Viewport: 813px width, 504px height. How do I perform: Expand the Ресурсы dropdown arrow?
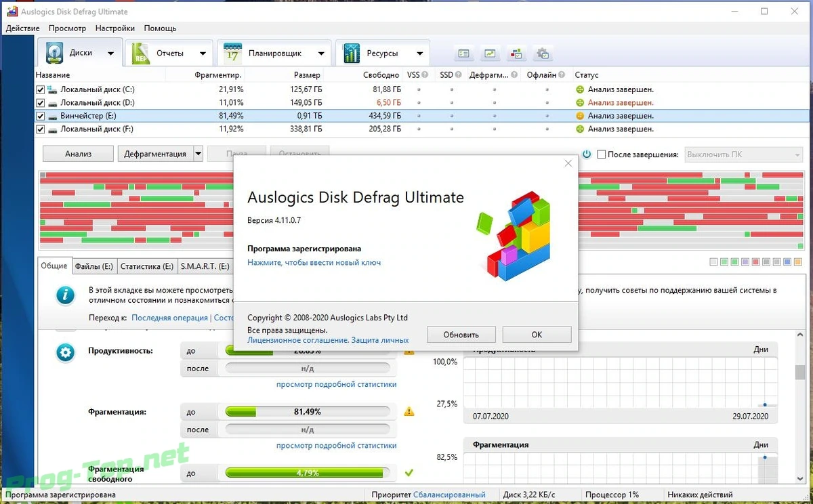click(x=419, y=54)
